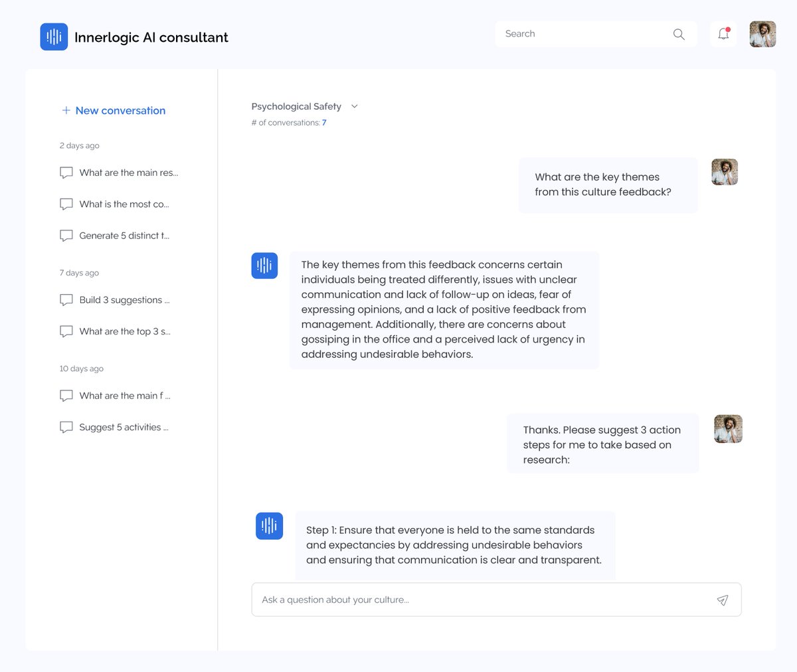
Task: Click AI bot icon beside Step 1 answer
Action: (270, 526)
